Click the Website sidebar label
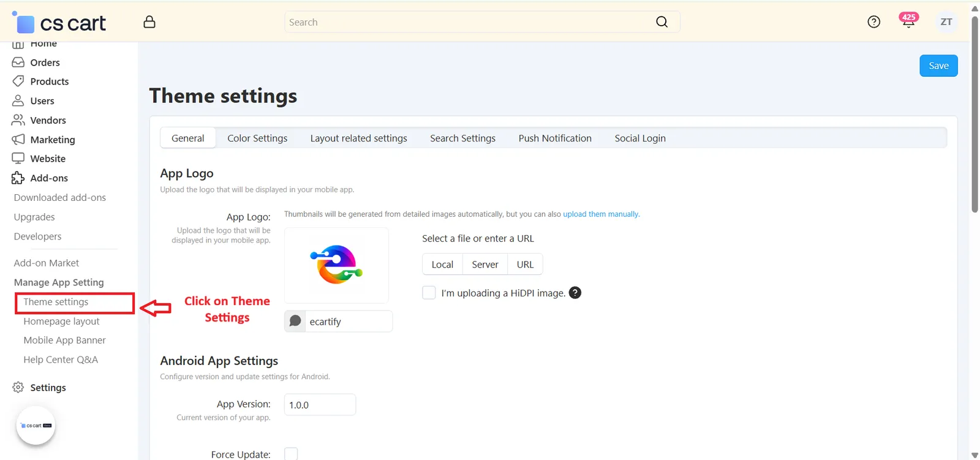 point(48,159)
